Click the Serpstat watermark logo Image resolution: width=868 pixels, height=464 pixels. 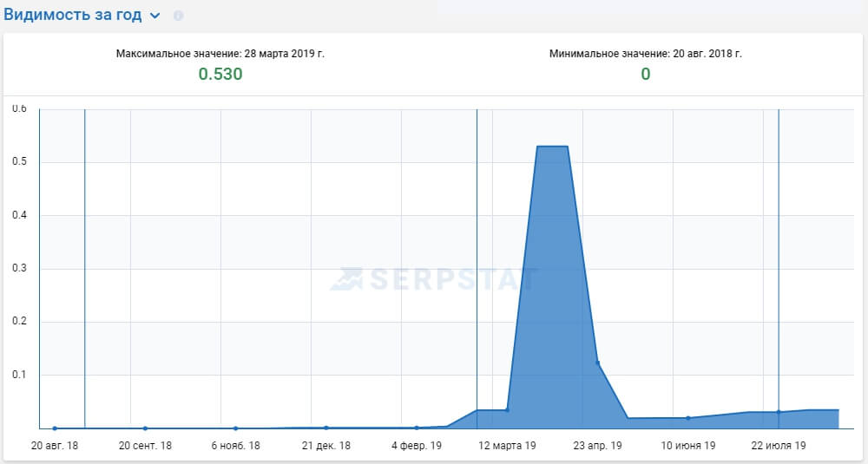(x=433, y=279)
